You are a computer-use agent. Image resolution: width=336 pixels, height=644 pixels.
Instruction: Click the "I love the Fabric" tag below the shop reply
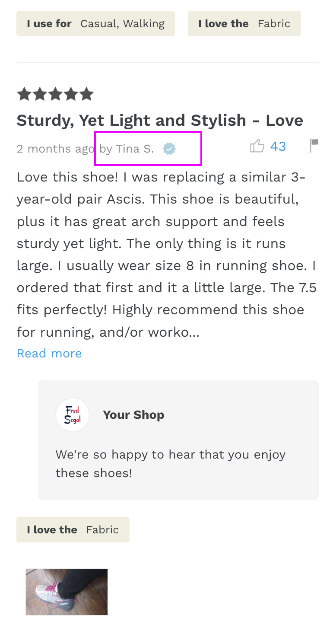[73, 529]
